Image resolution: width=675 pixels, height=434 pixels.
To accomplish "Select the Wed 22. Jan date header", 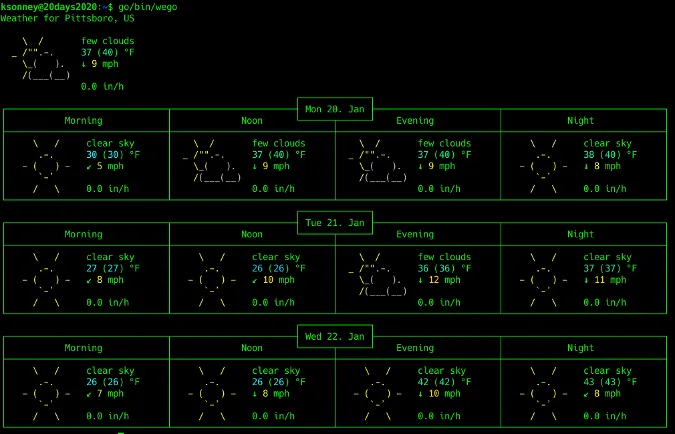I will [335, 335].
